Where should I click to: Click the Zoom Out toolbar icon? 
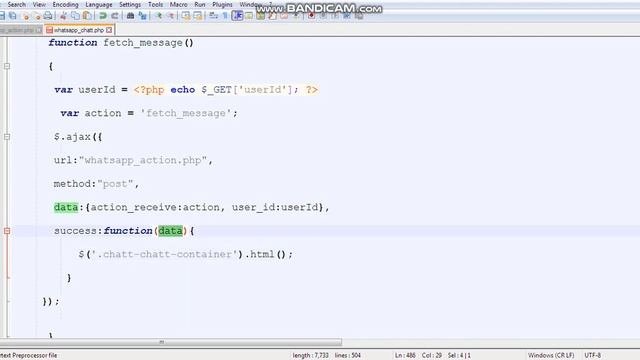click(x=170, y=16)
